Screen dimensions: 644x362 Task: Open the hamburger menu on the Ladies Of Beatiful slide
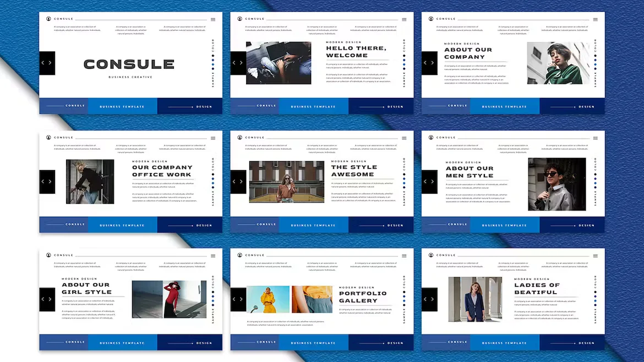(x=597, y=255)
